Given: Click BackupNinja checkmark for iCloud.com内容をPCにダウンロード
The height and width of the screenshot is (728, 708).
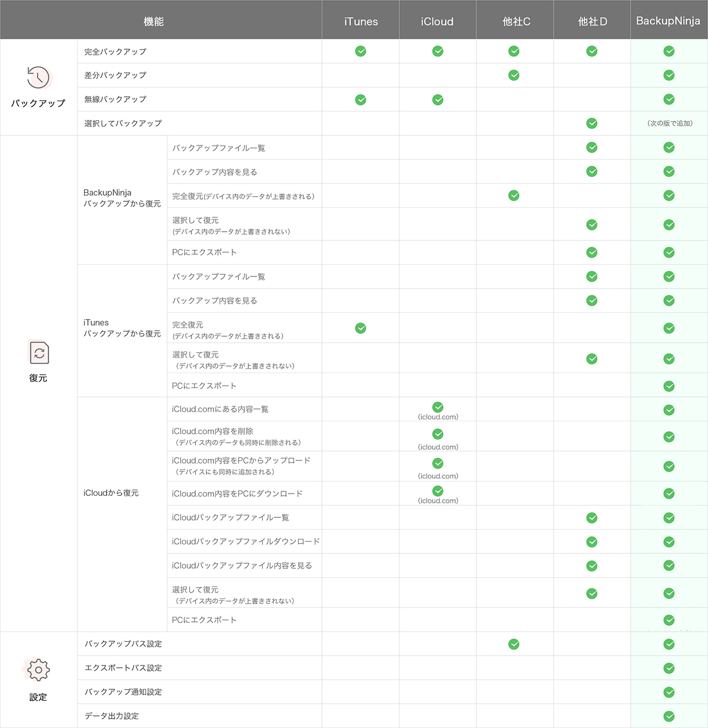Looking at the screenshot, I should point(669,493).
